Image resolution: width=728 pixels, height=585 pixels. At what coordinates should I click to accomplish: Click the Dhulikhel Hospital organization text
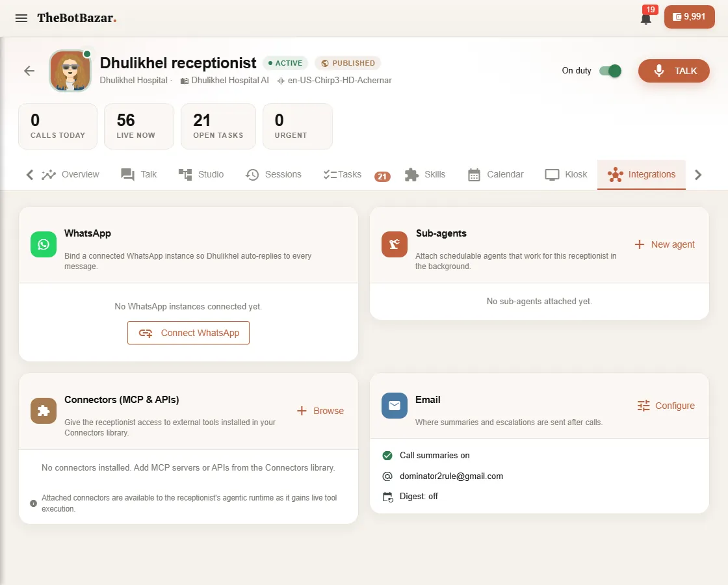[134, 81]
